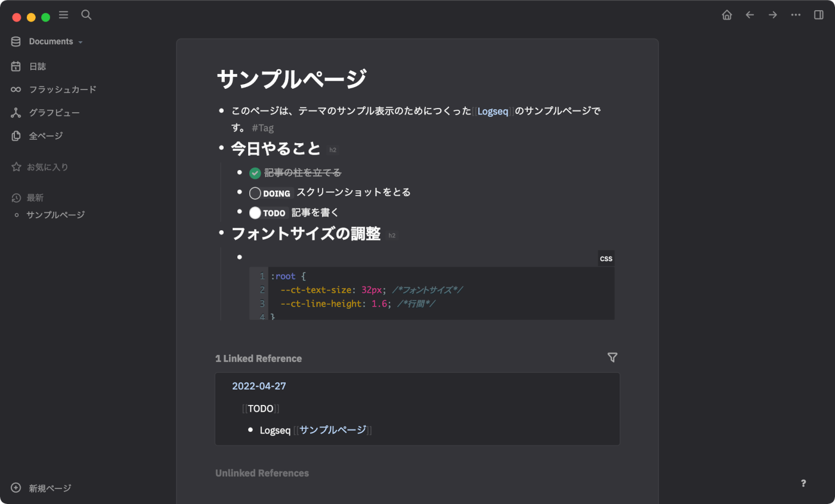Open the hamburger menu
Screen dimensions: 835x504
click(x=63, y=15)
